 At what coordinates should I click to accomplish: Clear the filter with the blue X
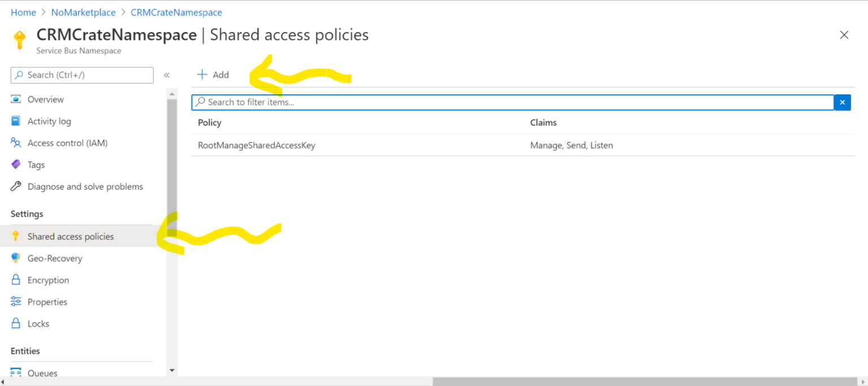(x=842, y=102)
